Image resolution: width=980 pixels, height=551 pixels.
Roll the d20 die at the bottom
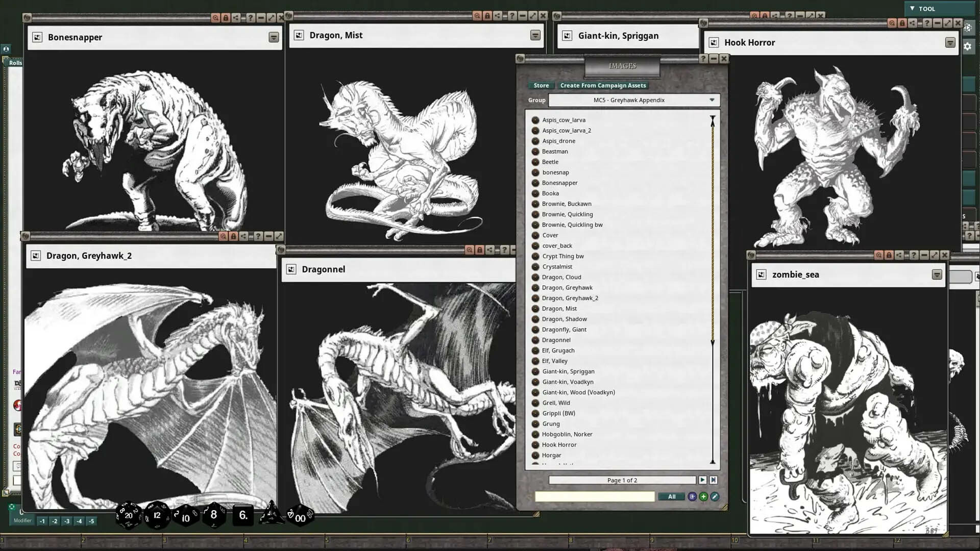[128, 515]
